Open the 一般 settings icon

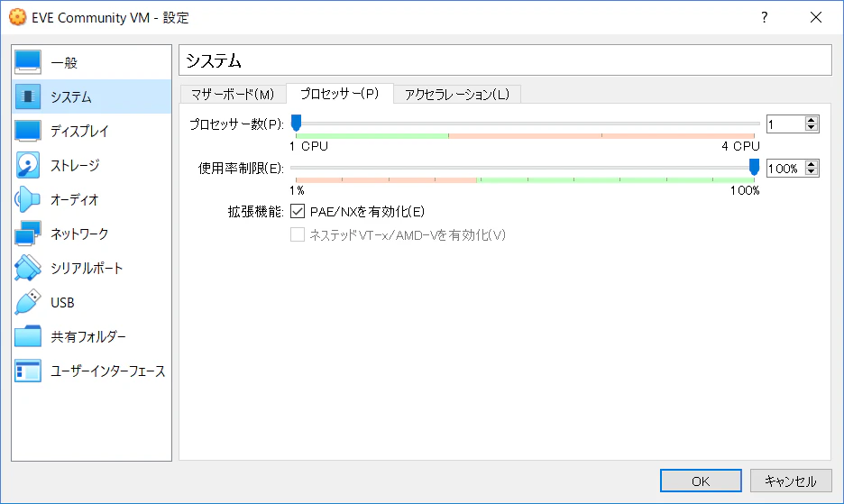tap(28, 62)
